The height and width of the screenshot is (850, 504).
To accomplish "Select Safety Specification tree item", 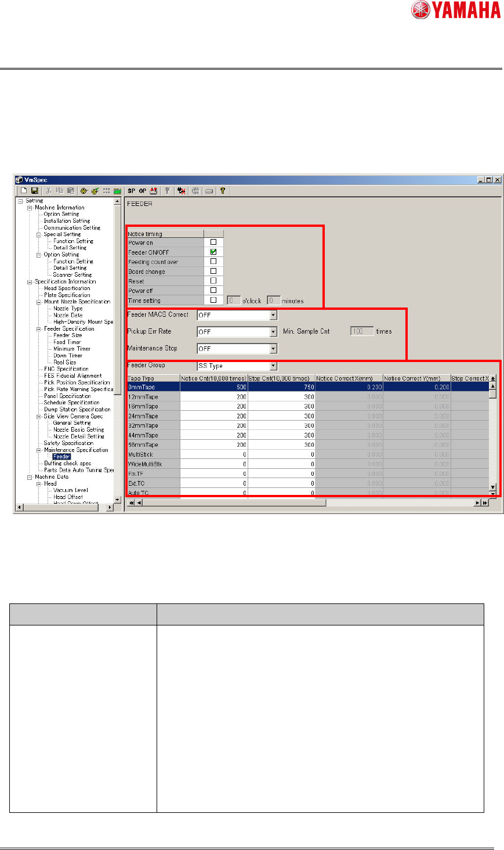I will pos(68,443).
